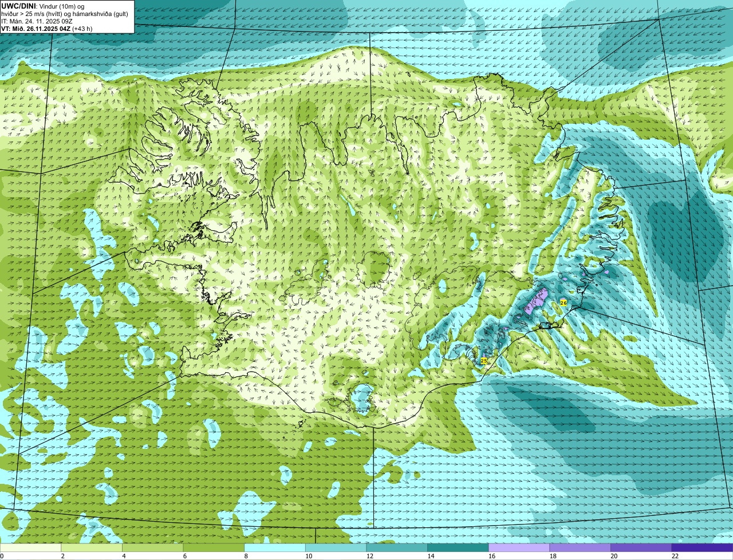The image size is (733, 560).
Task: Click the 'IT: Mán. 24. 11. 2025 09Z' line
Action: pyautogui.click(x=37, y=21)
